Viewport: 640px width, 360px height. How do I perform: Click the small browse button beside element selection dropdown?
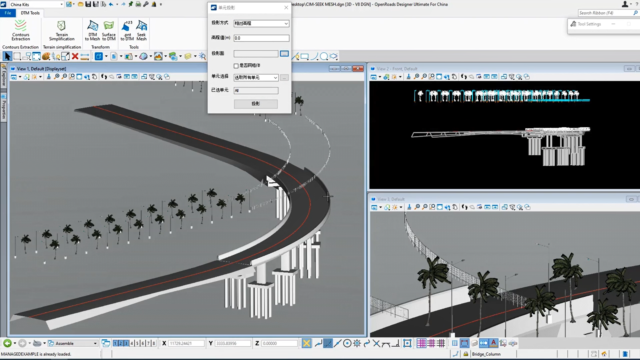tap(284, 77)
